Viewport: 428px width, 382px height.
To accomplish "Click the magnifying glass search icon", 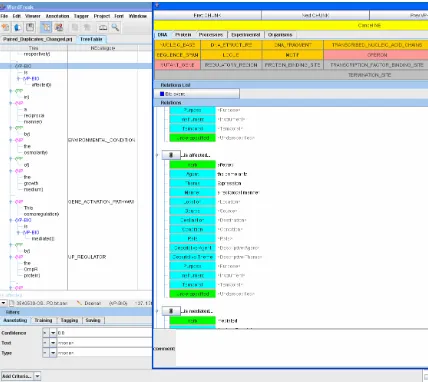I will pos(115,27).
